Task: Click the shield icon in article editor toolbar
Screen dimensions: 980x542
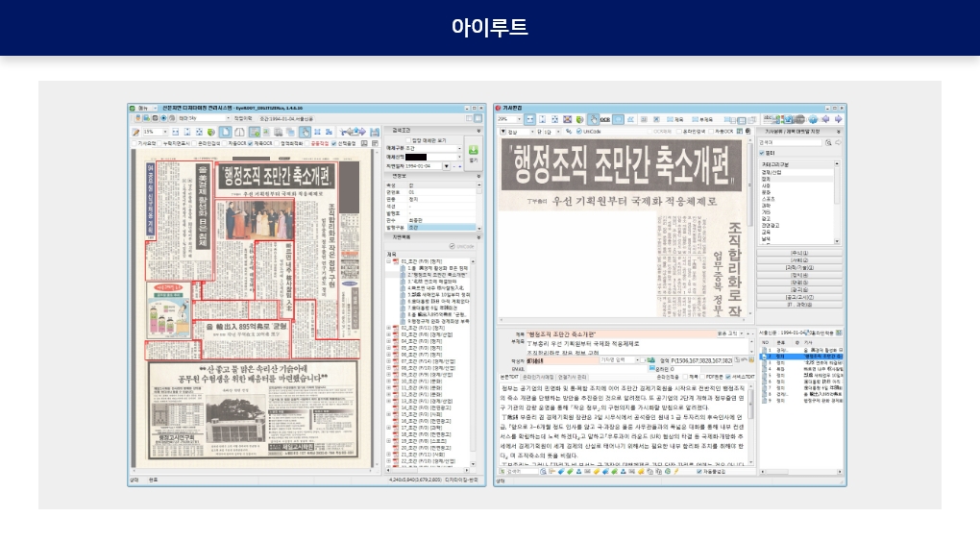Action: click(x=580, y=119)
